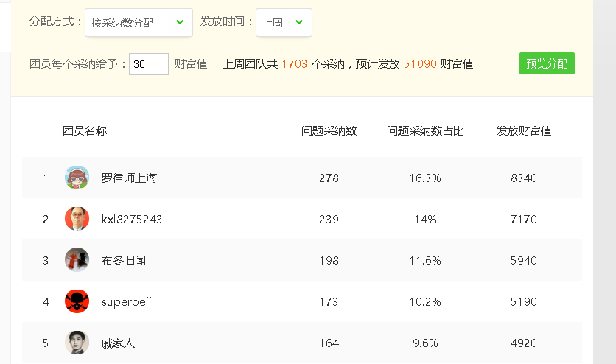Click the 问题采纳数 column header
The image size is (616, 364).
pos(329,130)
